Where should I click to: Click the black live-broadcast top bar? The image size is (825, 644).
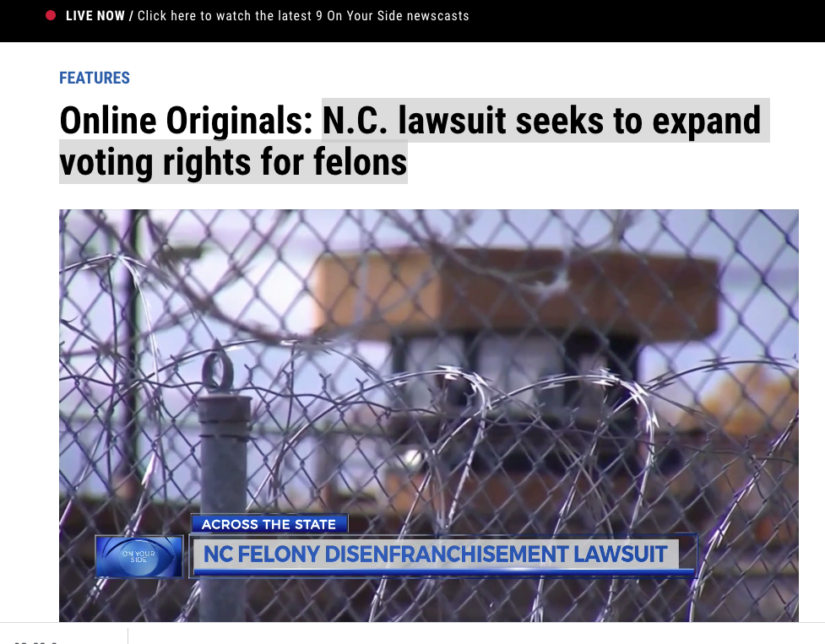412,21
